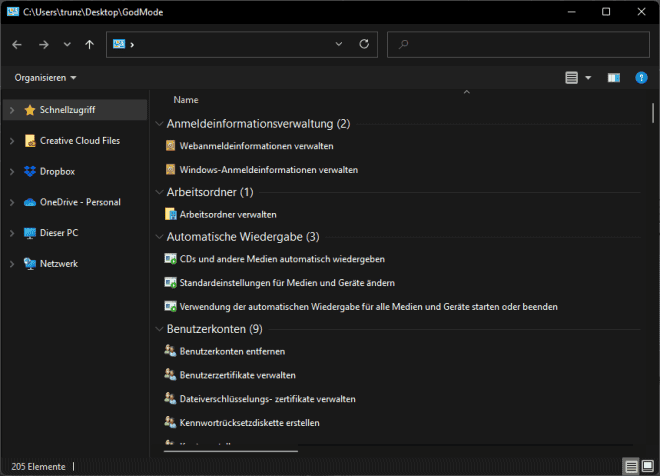Screen dimensions: 660x476
Task: Select Creative Cloud Files in sidebar
Action: 79,141
